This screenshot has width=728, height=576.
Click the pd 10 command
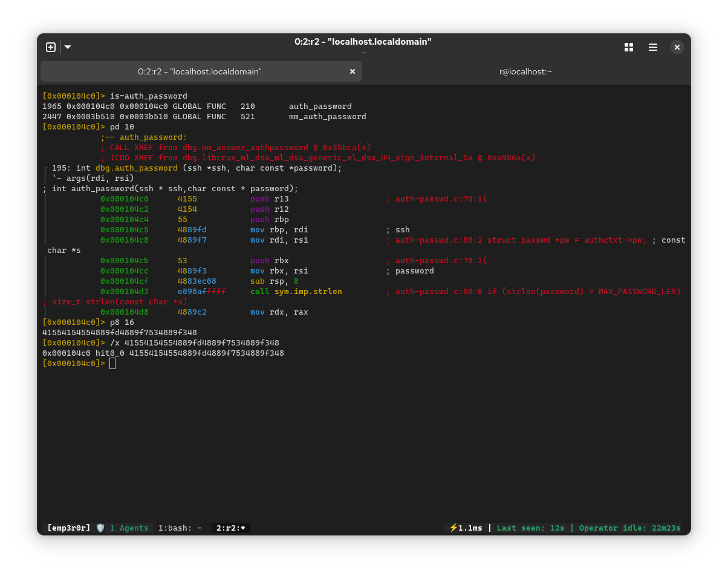[x=122, y=127]
